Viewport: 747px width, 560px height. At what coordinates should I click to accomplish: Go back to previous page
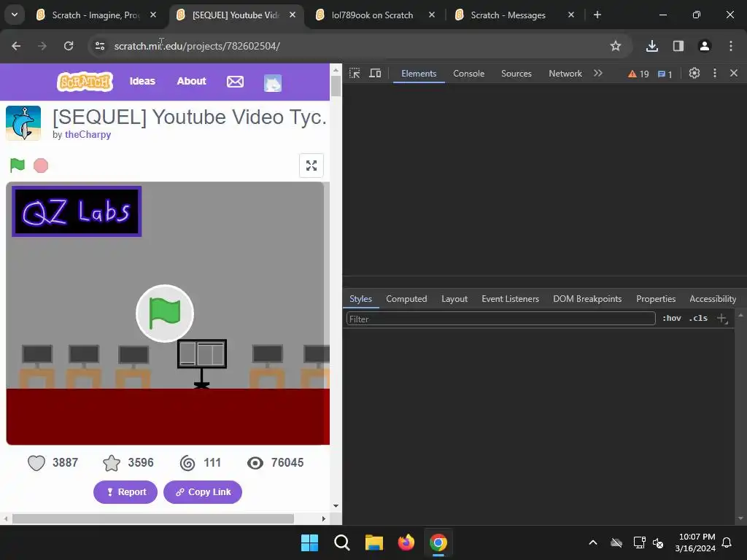pyautogui.click(x=16, y=46)
